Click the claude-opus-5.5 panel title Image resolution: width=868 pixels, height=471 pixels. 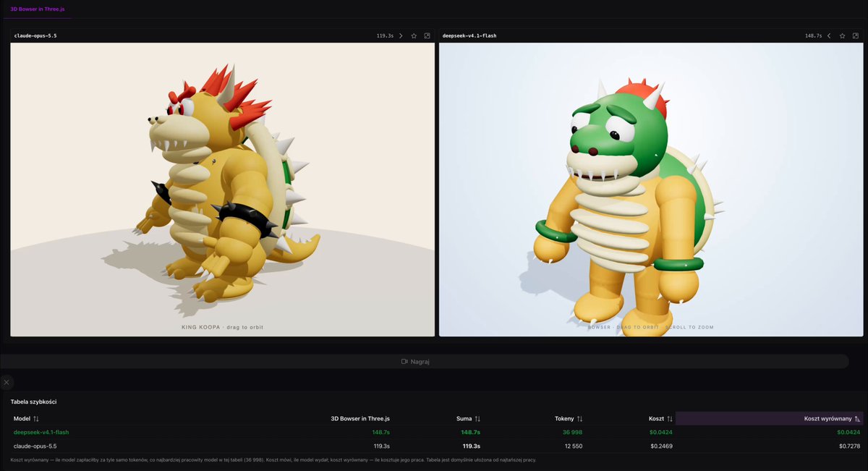35,35
